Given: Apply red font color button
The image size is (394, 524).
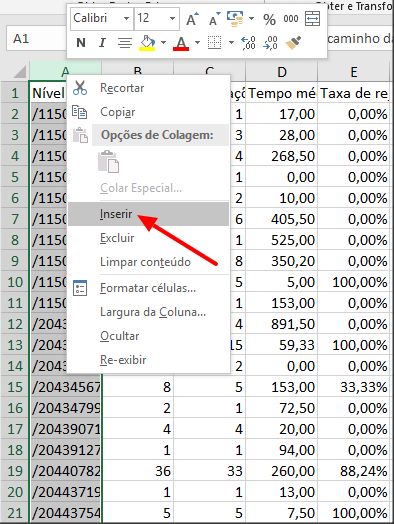Looking at the screenshot, I should pos(181,43).
